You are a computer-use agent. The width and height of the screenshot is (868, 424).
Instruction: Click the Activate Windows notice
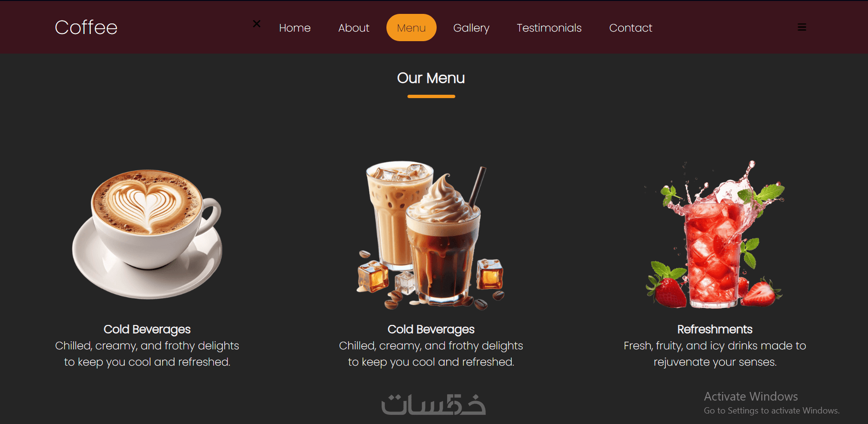771,403
